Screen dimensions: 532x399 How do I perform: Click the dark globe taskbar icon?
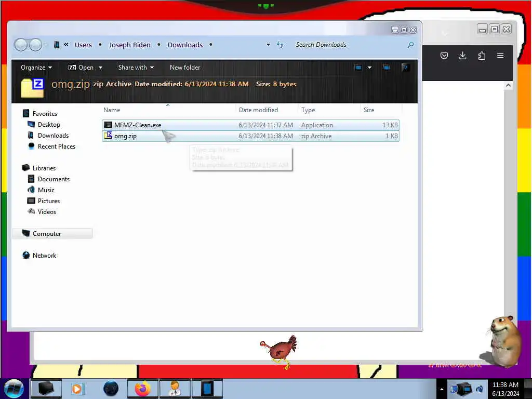[x=111, y=389]
